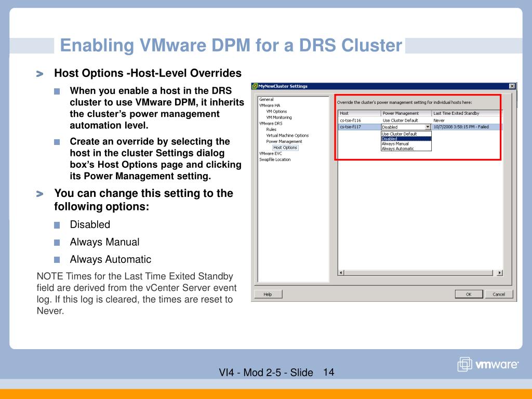532x399 pixels.
Task: Click the Never standby cell
Action: pos(439,121)
